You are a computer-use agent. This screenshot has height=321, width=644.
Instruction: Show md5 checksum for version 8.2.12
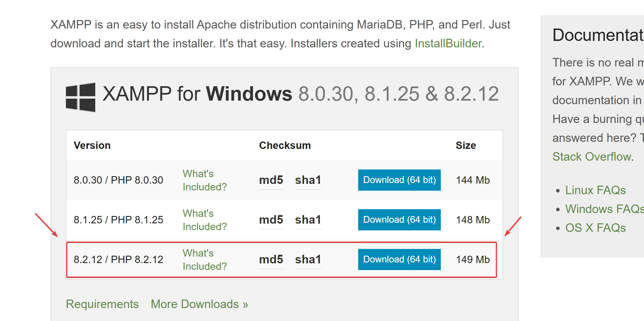pos(271,260)
